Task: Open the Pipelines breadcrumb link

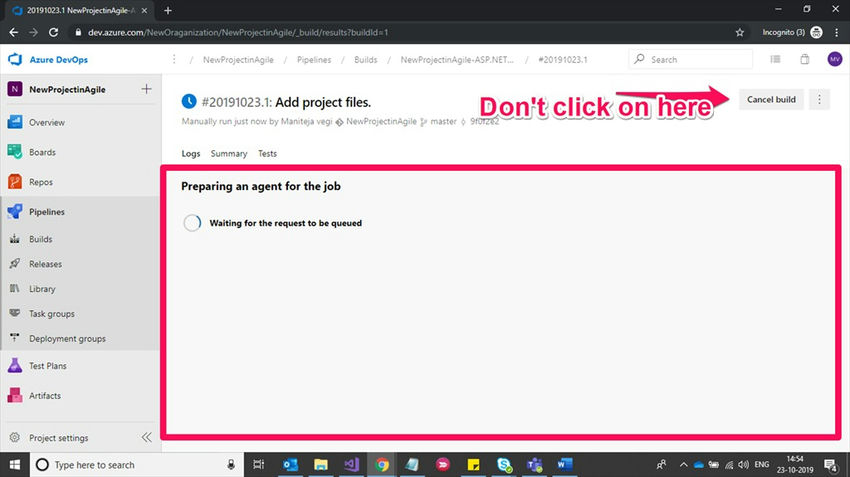Action: point(314,60)
